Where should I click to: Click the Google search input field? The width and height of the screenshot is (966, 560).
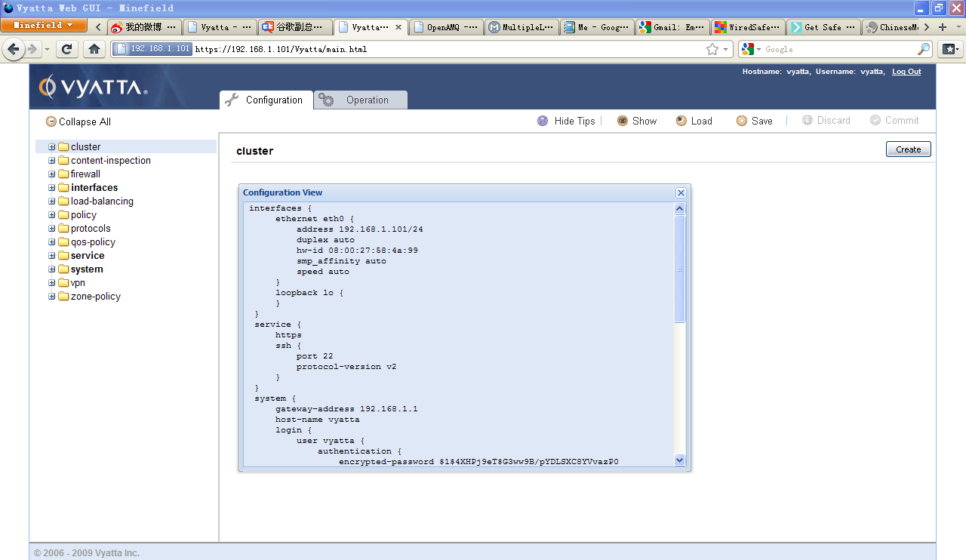click(x=838, y=49)
